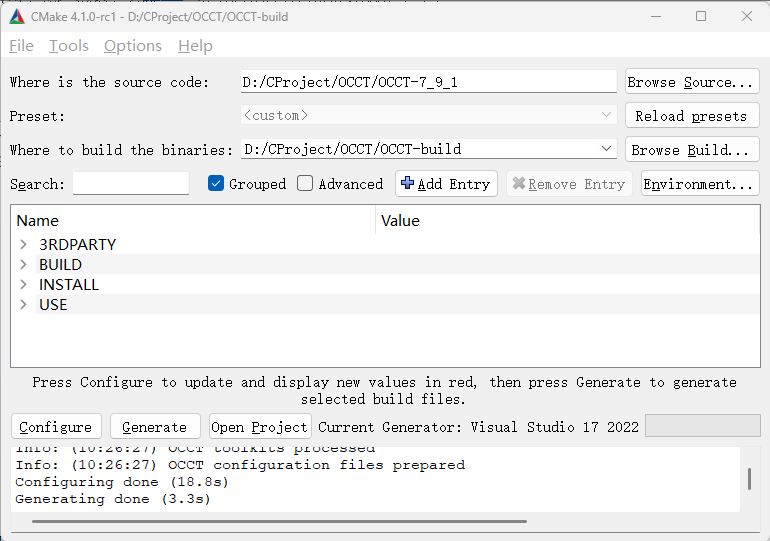Click the output log horizontal scrollbar
The image size is (770, 541).
point(279,521)
